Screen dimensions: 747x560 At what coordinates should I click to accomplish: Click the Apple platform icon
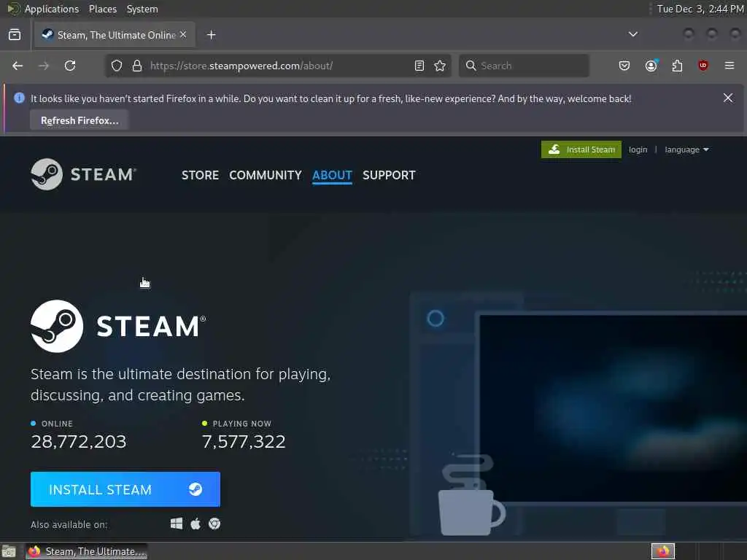pos(196,524)
